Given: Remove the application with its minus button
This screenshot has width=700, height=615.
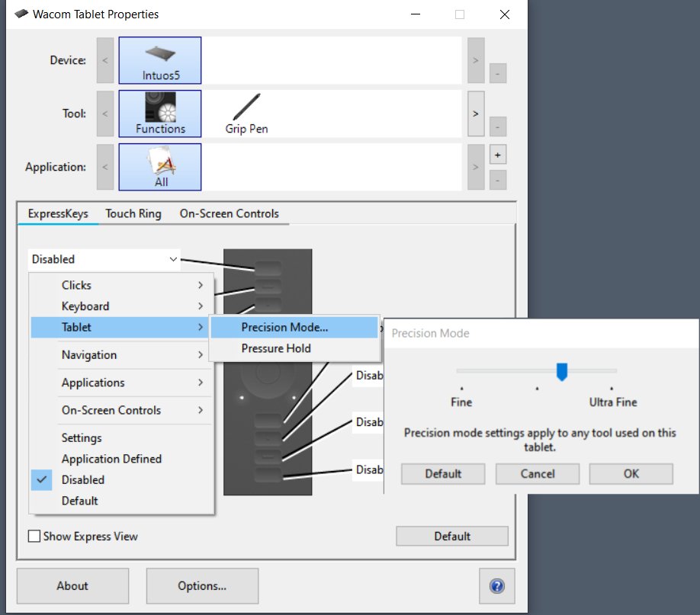Looking at the screenshot, I should 498,181.
